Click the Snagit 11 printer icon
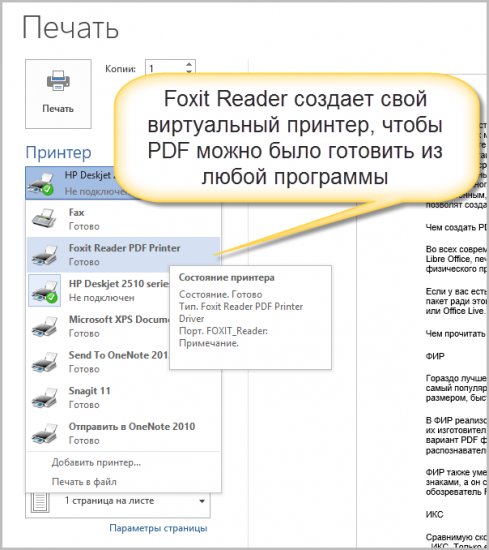Image resolution: width=489 pixels, height=550 pixels. [x=44, y=398]
